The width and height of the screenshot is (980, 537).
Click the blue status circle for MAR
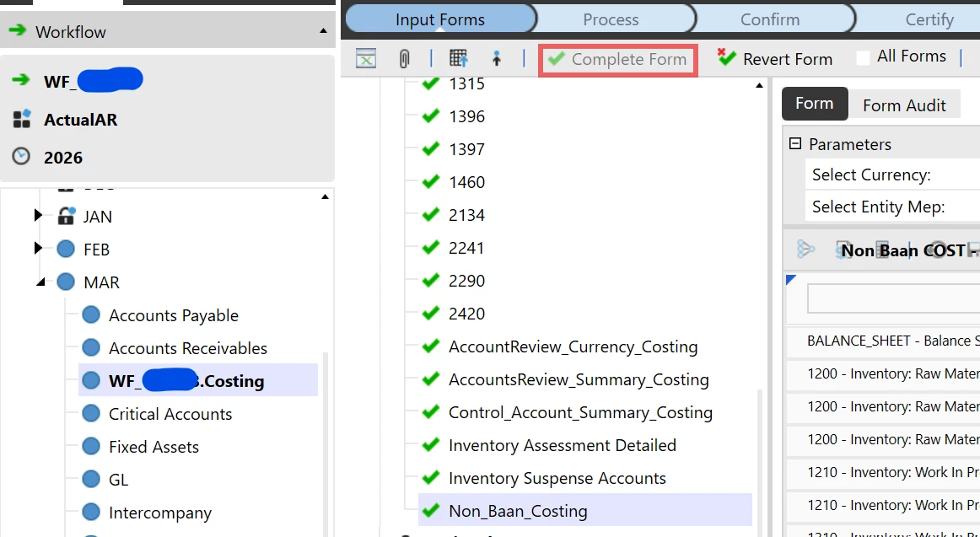coord(66,282)
